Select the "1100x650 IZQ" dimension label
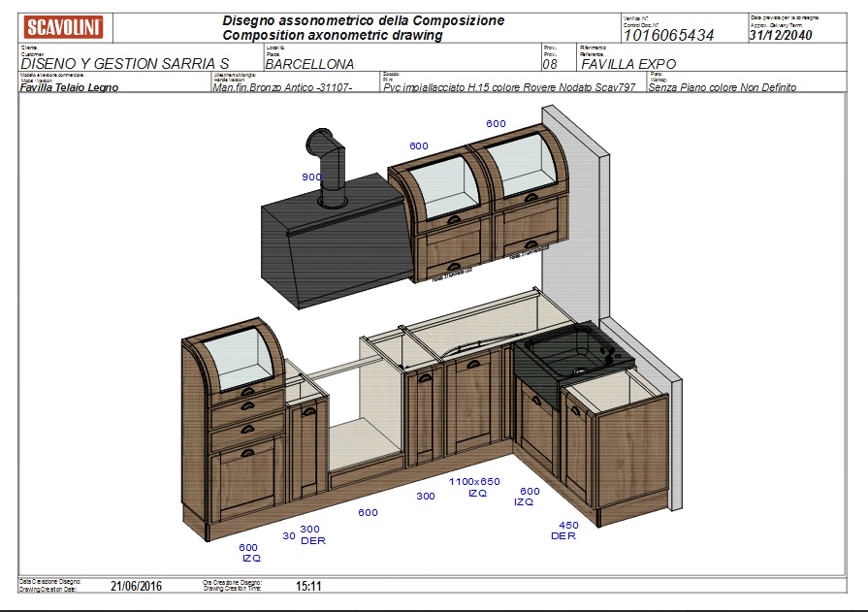Image resolution: width=868 pixels, height=612 pixels. 474,487
